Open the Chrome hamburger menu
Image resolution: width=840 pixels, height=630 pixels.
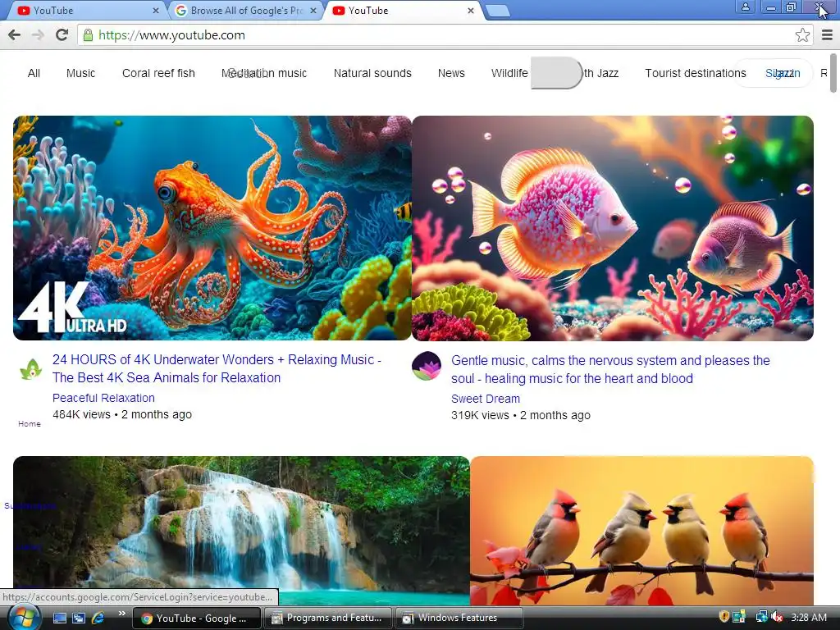[827, 35]
